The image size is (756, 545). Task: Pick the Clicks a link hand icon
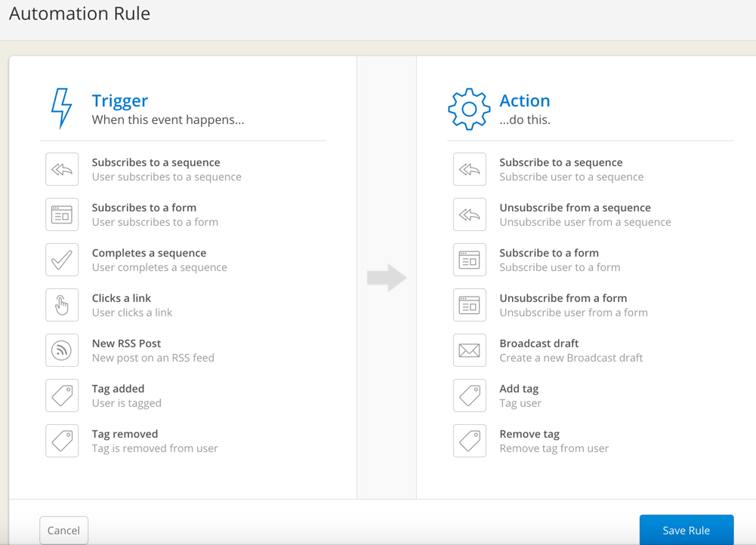pyautogui.click(x=62, y=305)
